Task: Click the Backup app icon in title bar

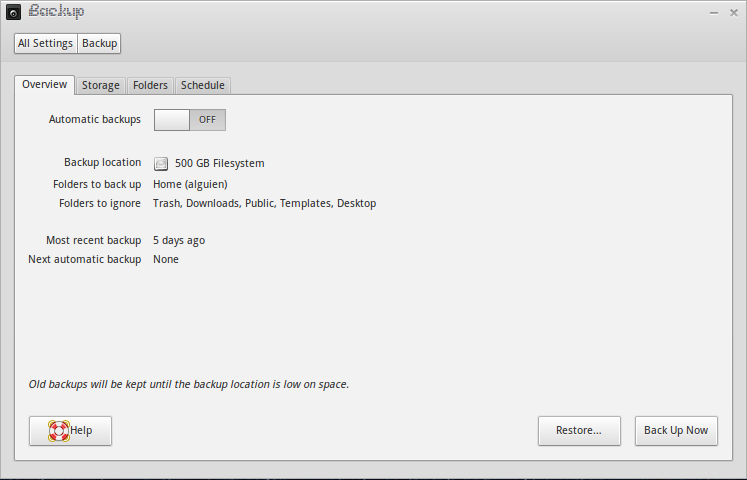Action: point(12,12)
